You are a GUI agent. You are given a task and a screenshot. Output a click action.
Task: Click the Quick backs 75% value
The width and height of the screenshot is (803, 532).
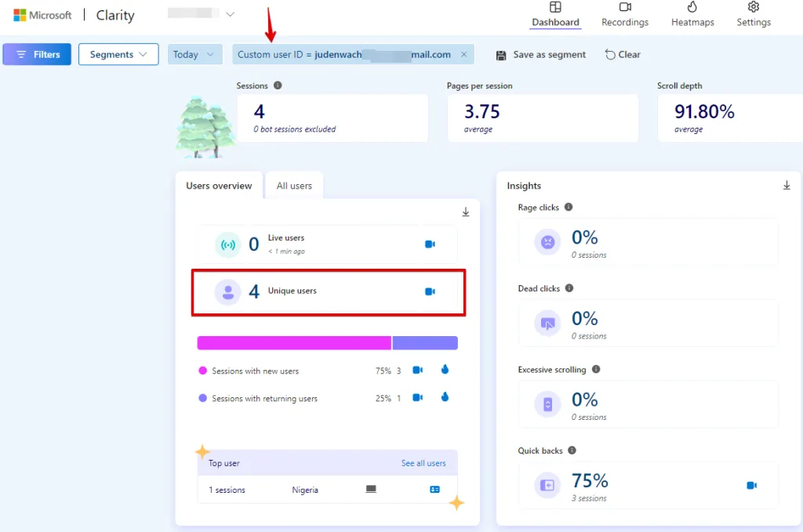coord(590,480)
